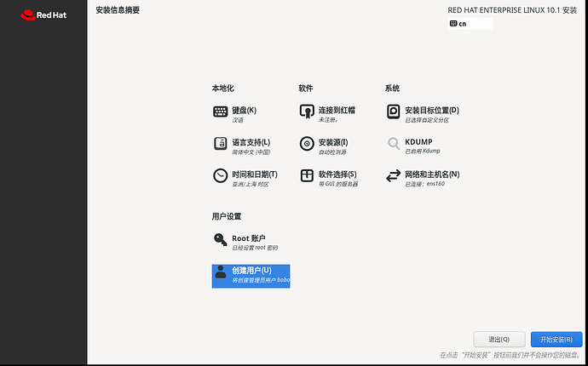Click the KDUMP magnifier icon
This screenshot has width=588, height=366.
coord(394,144)
